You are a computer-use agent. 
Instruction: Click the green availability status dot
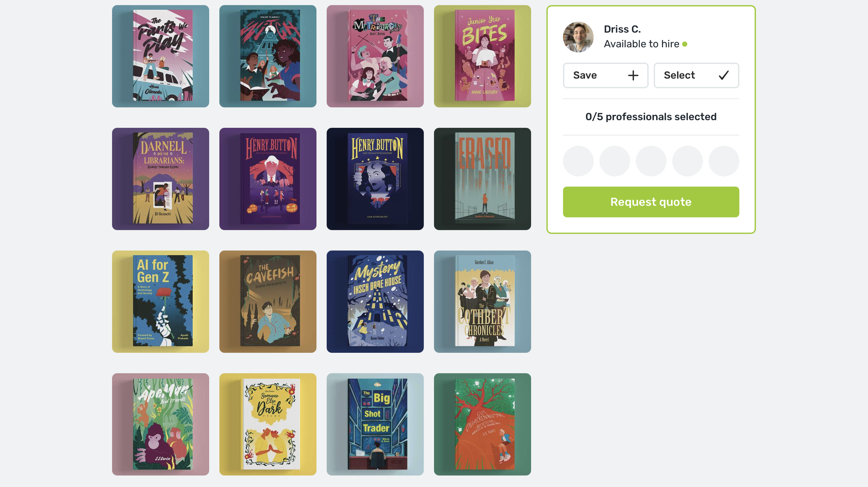click(x=684, y=44)
